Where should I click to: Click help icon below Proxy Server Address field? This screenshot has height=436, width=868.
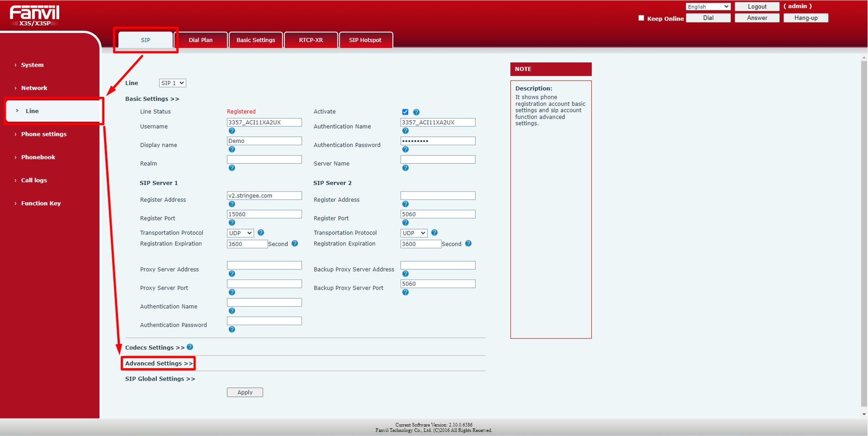(x=232, y=274)
